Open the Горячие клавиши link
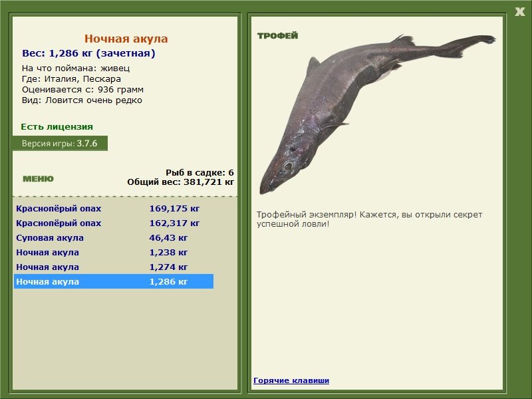The width and height of the screenshot is (532, 399). (291, 380)
